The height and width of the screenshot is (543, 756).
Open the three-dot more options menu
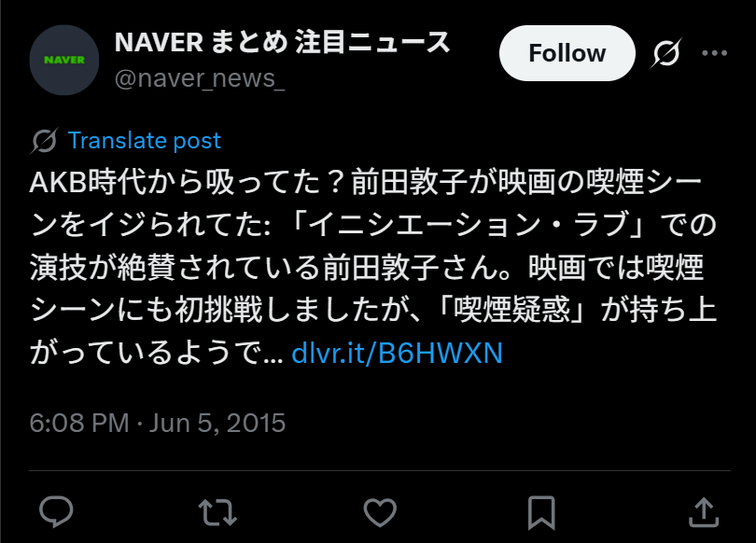pyautogui.click(x=715, y=53)
